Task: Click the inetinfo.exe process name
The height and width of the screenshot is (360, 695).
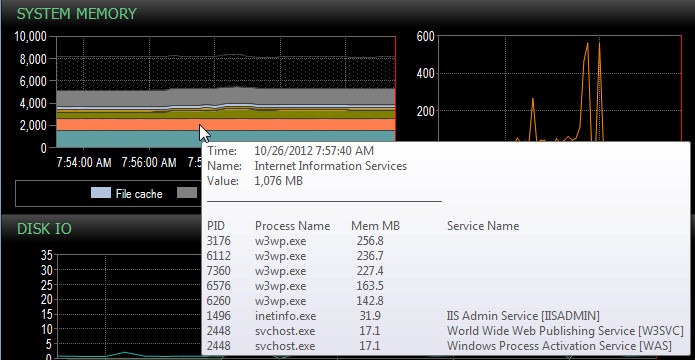Action: coord(285,316)
